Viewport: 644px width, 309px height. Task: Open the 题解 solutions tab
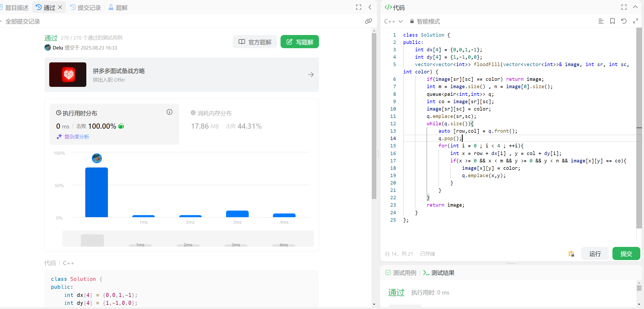click(118, 8)
